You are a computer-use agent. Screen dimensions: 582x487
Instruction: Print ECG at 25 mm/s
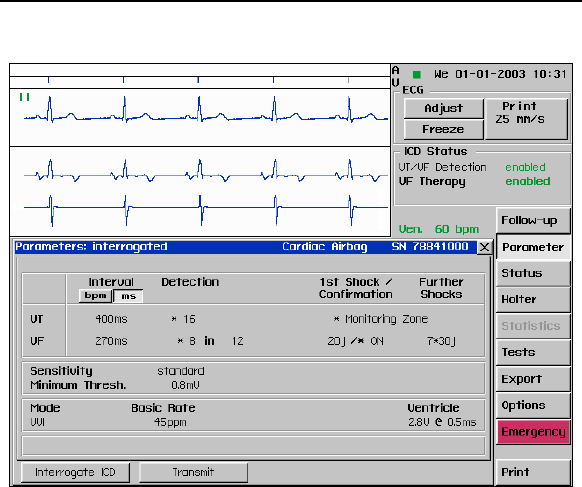click(526, 119)
